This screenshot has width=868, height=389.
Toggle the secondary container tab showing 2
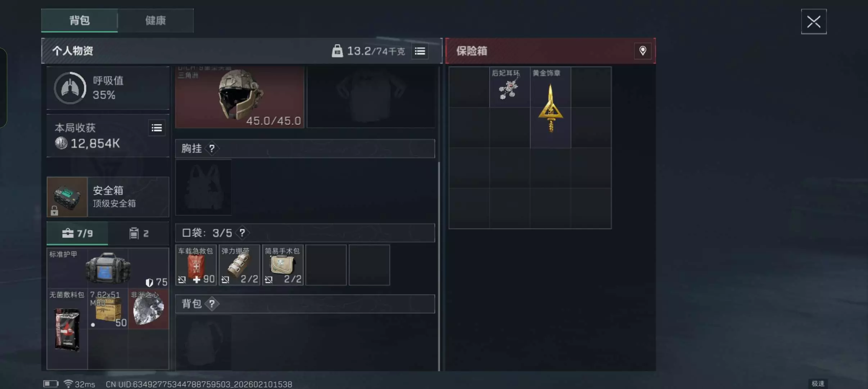tap(139, 233)
